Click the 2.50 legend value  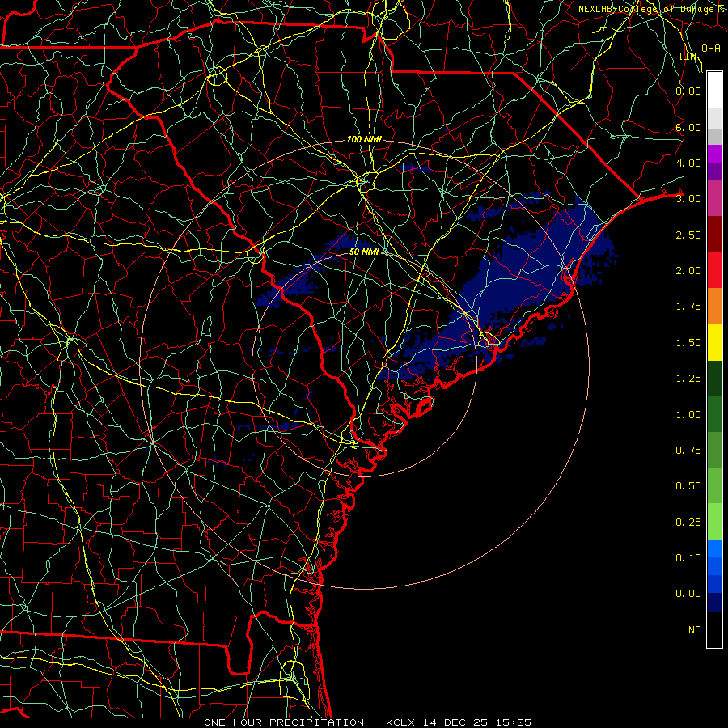tap(688, 235)
